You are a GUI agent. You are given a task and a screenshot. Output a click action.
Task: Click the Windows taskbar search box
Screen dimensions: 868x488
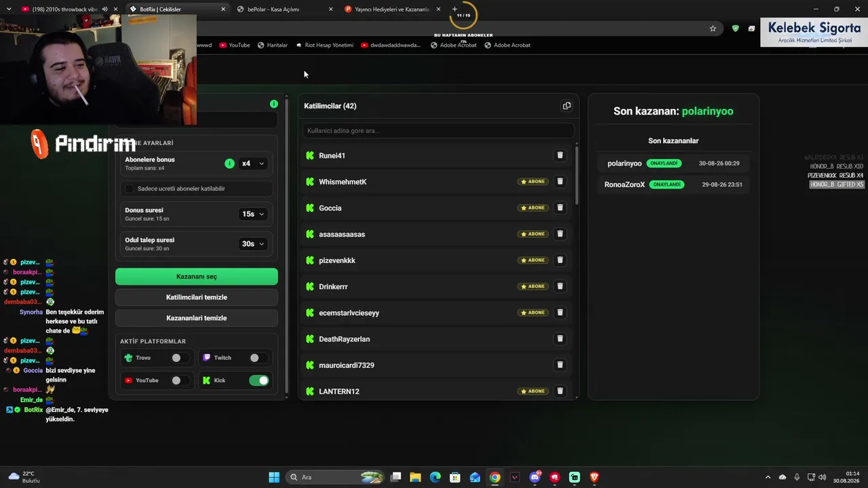336,477
